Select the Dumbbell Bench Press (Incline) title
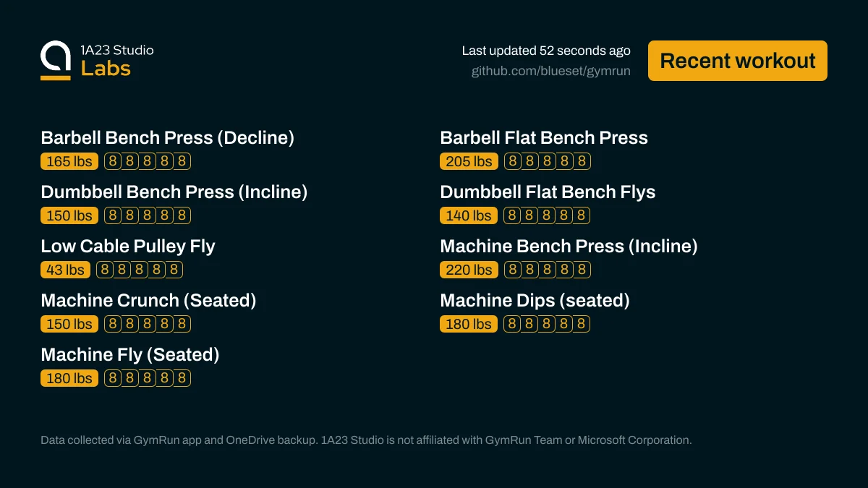This screenshot has width=868, height=488. pyautogui.click(x=174, y=192)
